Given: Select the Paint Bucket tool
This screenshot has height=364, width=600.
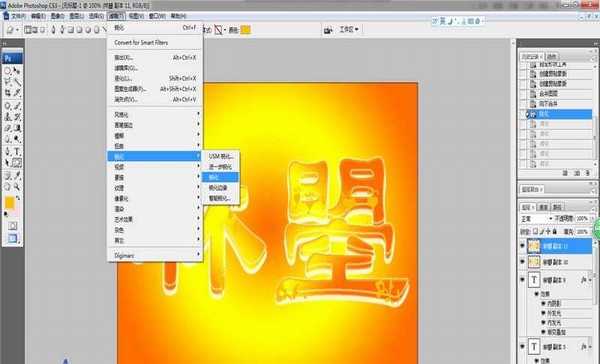Looking at the screenshot, I should pyautogui.click(x=17, y=128).
